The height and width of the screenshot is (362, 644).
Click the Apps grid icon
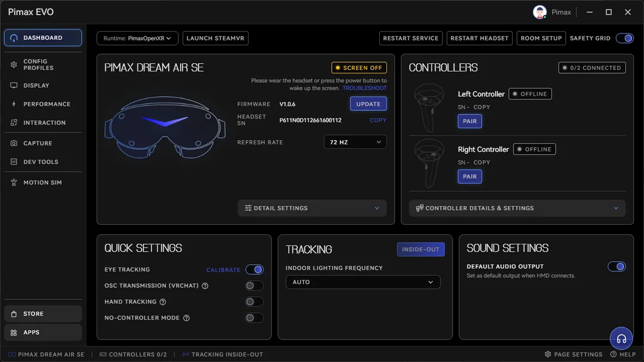point(14,332)
